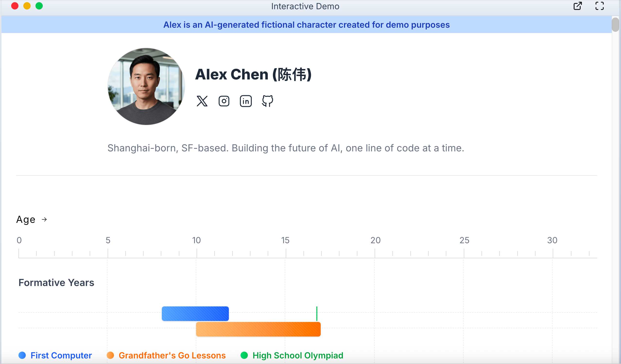Viewport: 621px width, 364px height.
Task: Click the LinkedIn icon
Action: (x=246, y=101)
